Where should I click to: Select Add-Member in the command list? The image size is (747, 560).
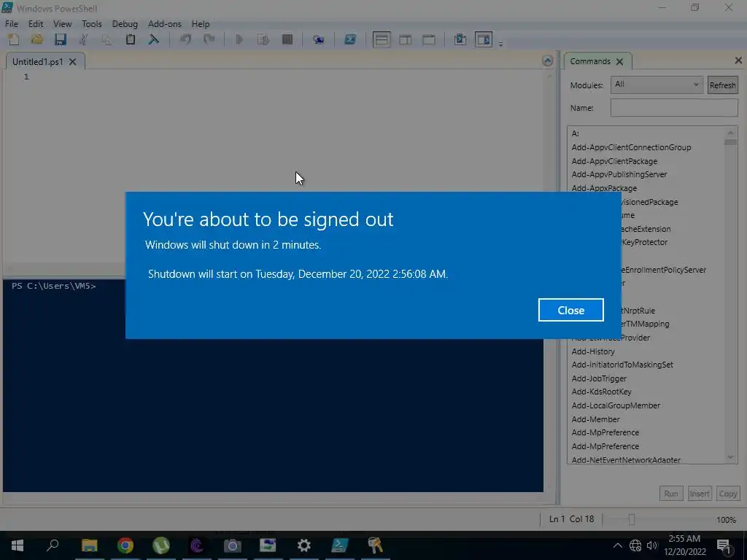click(595, 419)
